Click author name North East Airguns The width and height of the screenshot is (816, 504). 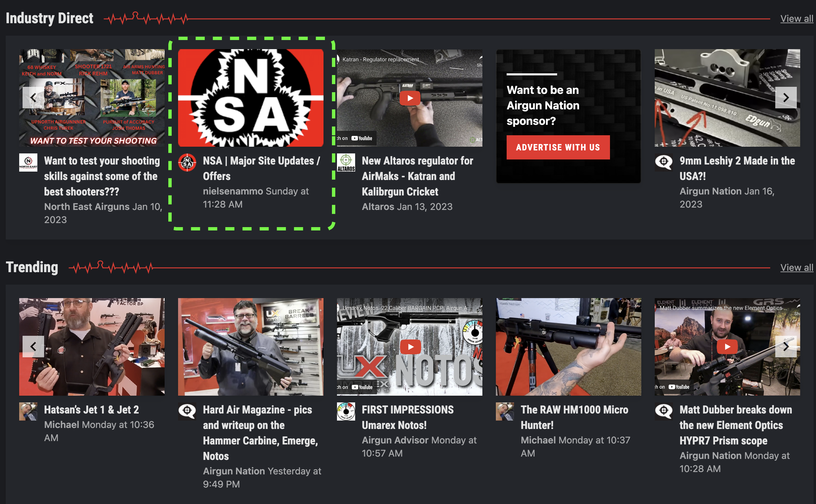[x=87, y=207]
